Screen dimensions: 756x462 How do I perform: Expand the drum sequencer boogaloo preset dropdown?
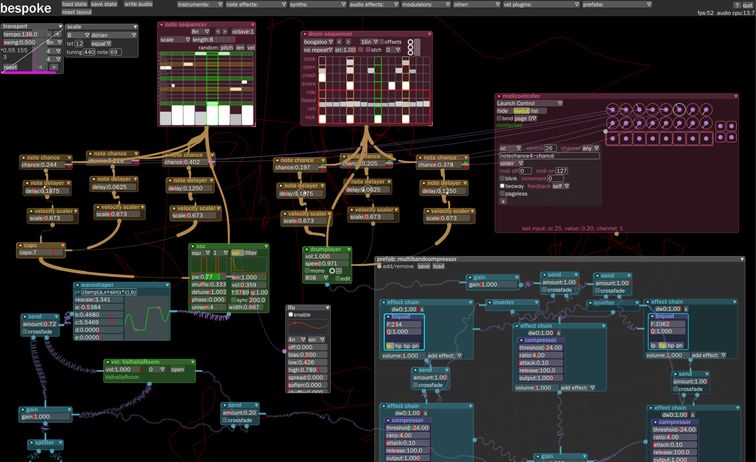coord(320,42)
